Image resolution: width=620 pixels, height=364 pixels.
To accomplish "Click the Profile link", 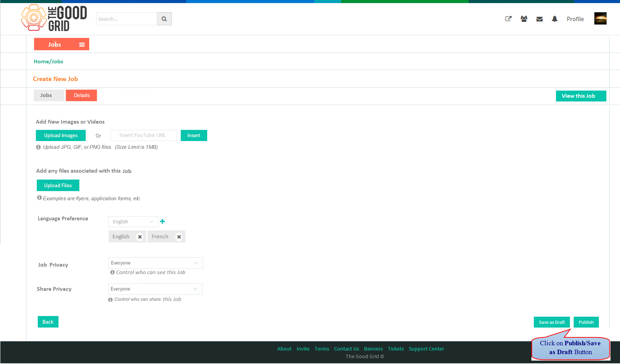I will (575, 19).
